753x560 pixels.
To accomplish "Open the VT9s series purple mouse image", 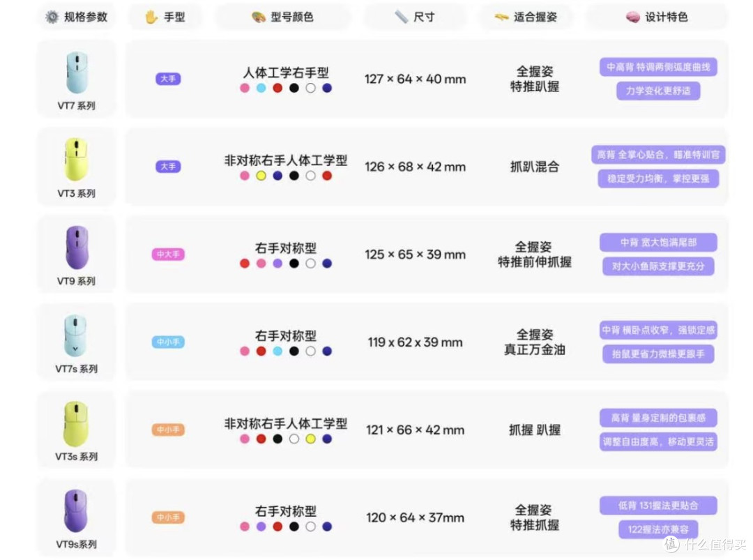I will click(x=76, y=511).
